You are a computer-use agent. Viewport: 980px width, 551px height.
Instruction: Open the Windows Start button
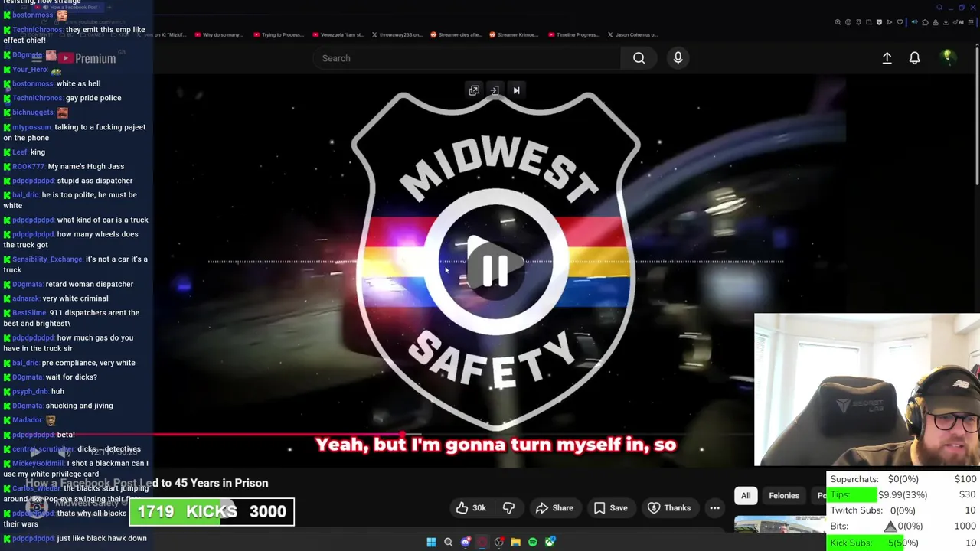point(431,542)
